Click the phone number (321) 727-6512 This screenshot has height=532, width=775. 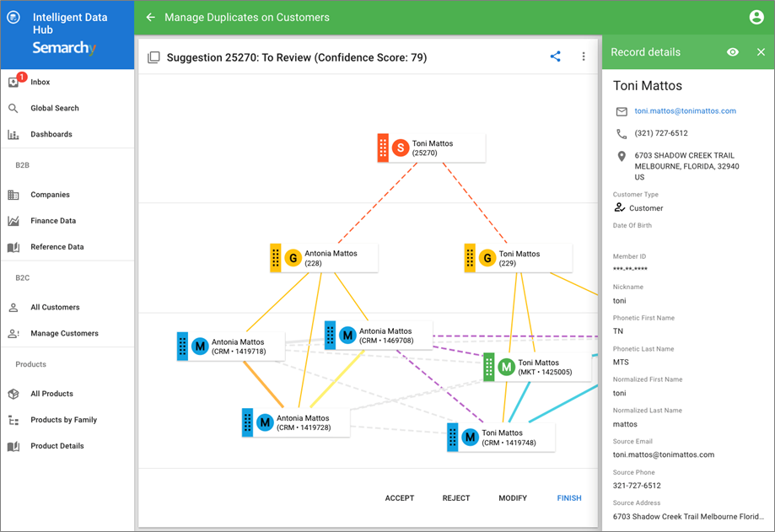pyautogui.click(x=661, y=133)
